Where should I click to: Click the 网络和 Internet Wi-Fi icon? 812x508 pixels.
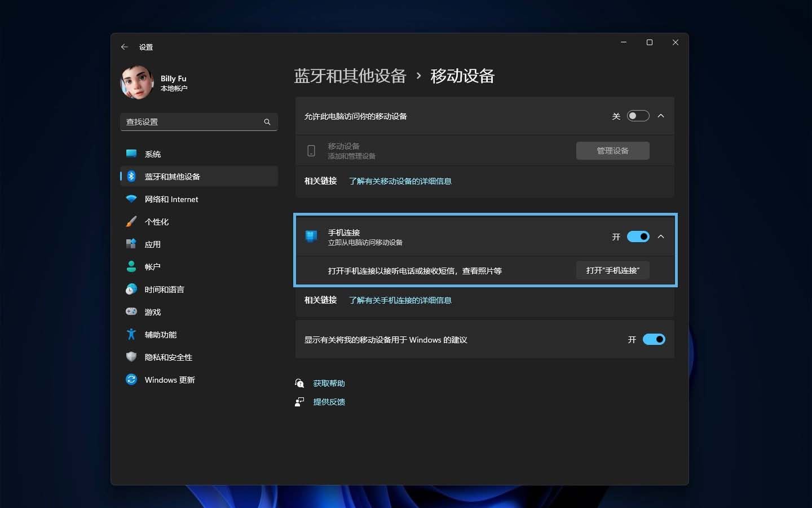click(131, 199)
